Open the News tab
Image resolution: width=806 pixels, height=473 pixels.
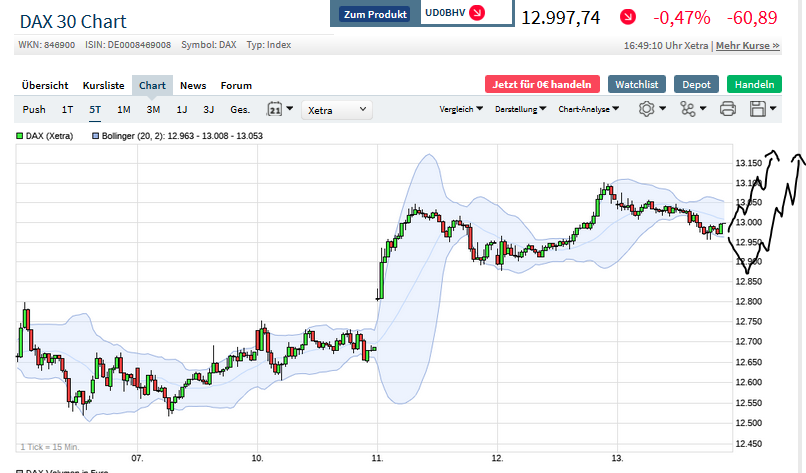tap(193, 85)
